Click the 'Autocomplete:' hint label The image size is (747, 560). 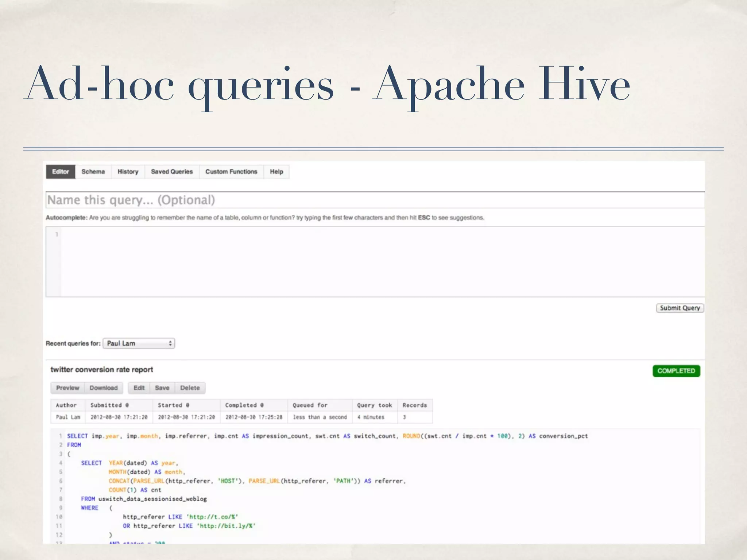tap(66, 218)
